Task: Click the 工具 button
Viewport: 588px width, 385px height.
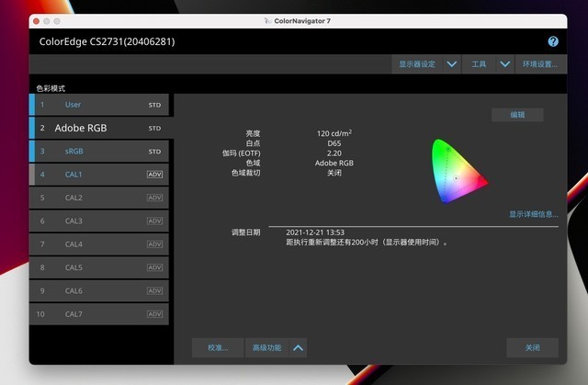Action: tap(479, 64)
